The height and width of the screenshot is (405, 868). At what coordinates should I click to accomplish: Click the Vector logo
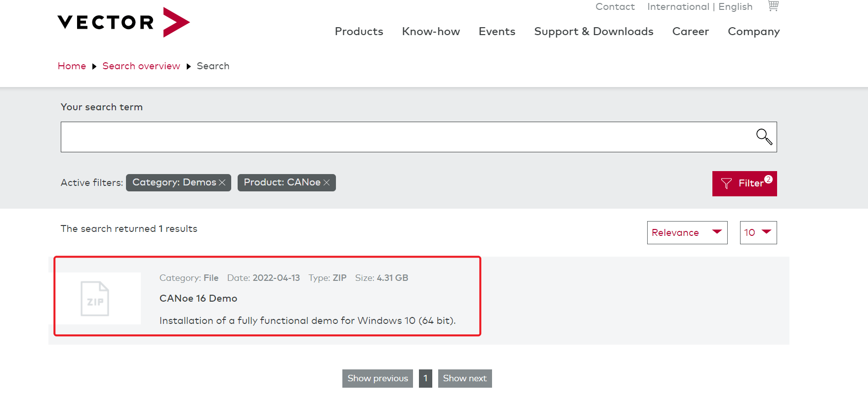point(124,22)
